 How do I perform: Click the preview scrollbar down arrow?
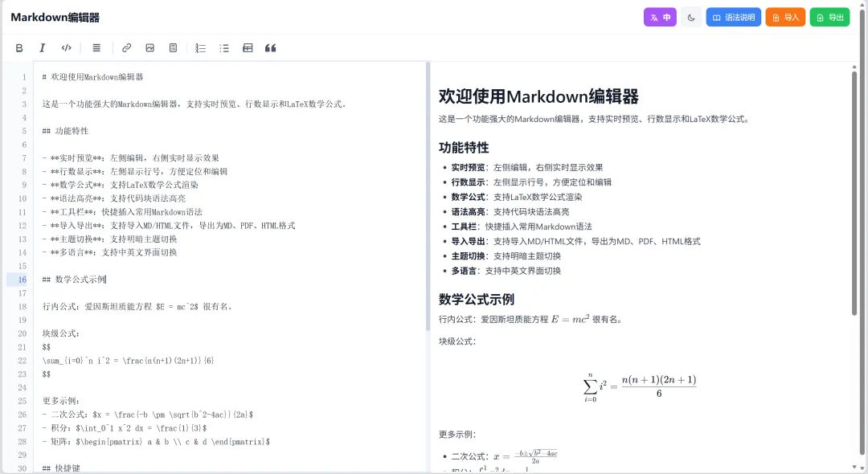(x=854, y=468)
